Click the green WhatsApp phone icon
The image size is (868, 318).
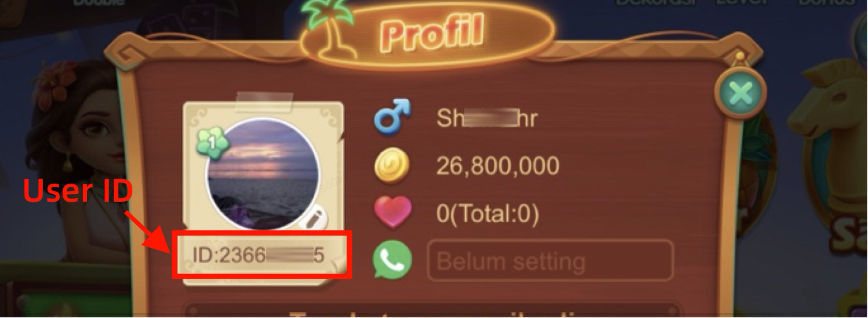[x=392, y=260]
